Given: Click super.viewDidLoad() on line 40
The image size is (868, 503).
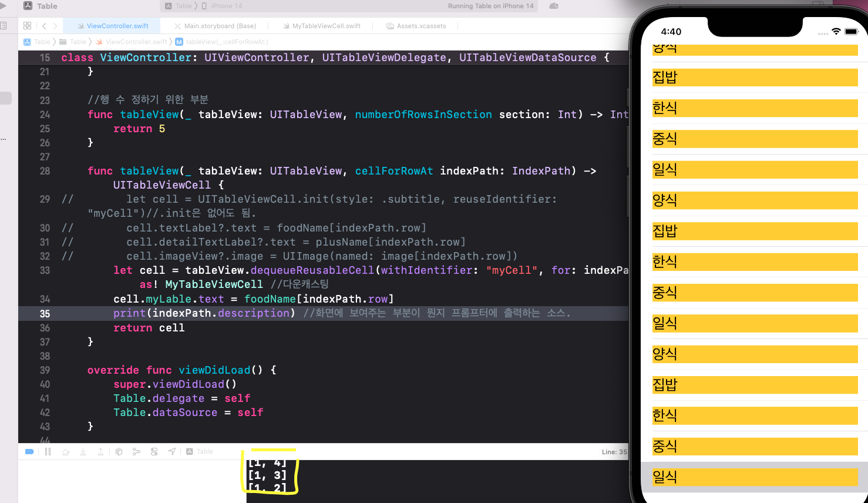Looking at the screenshot, I should (175, 384).
